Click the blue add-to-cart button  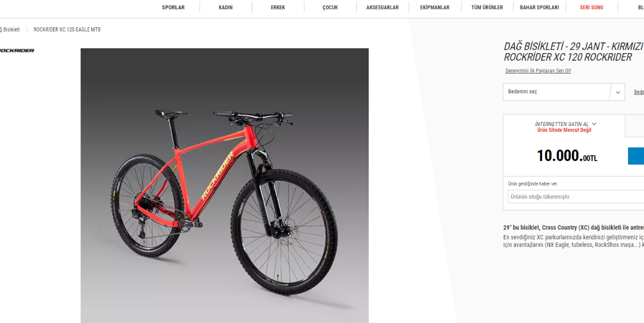coord(636,156)
